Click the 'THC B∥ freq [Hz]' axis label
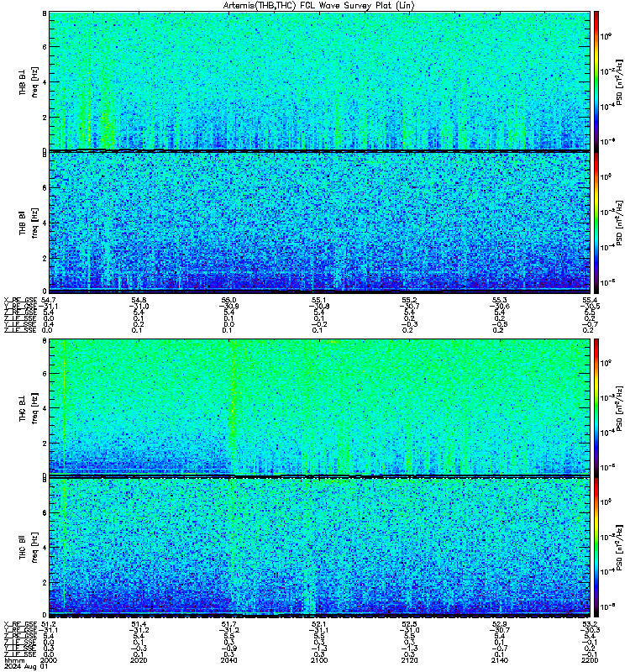The width and height of the screenshot is (630, 672). (29, 548)
